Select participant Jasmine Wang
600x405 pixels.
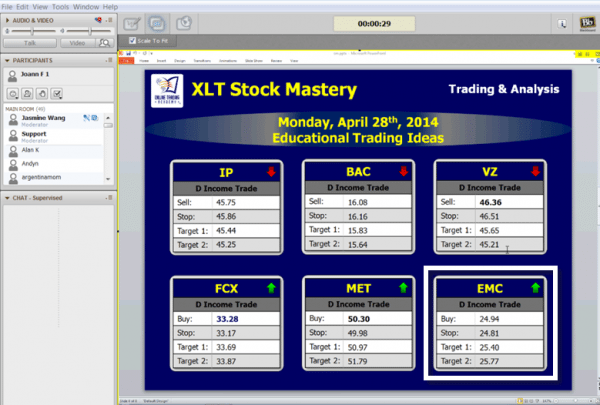(44, 119)
